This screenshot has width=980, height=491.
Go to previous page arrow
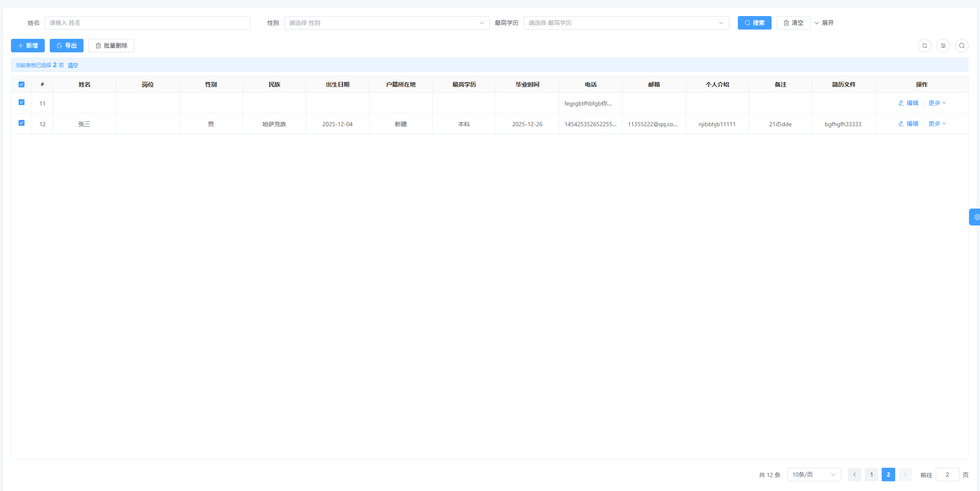[x=854, y=475]
